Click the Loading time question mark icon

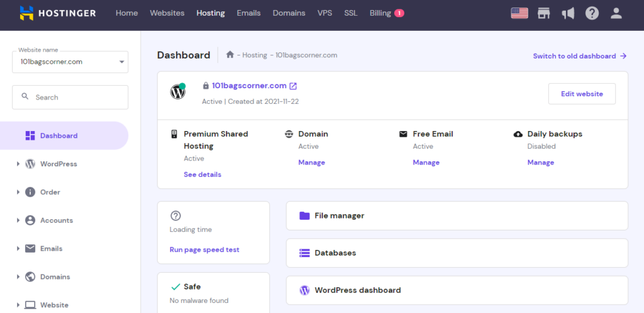tap(175, 215)
